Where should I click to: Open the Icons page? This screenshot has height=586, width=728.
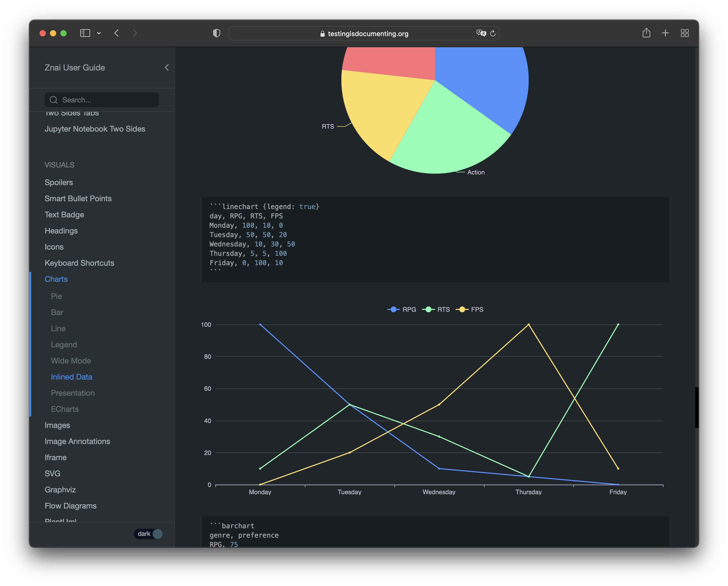tap(54, 247)
